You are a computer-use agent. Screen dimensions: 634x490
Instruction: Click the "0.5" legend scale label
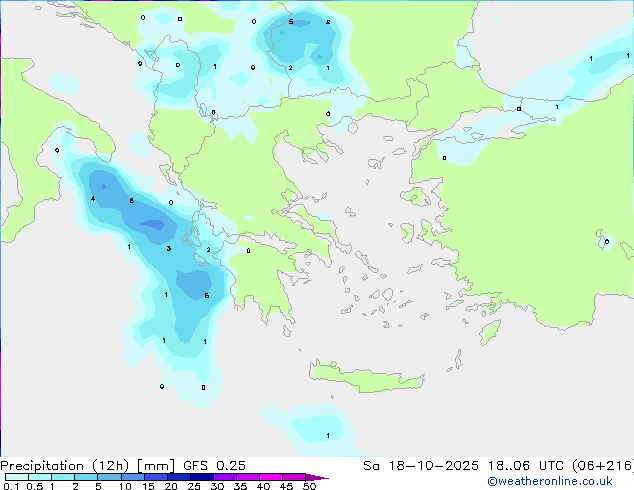point(34,486)
